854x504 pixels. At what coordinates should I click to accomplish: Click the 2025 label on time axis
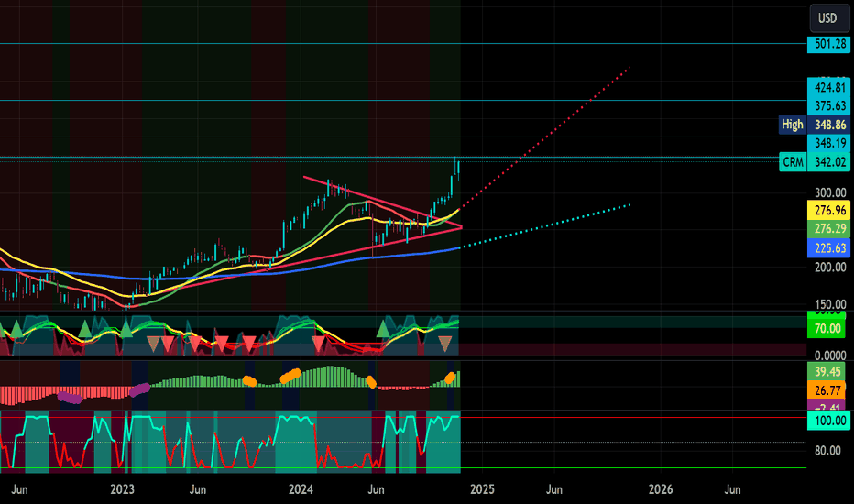482,489
